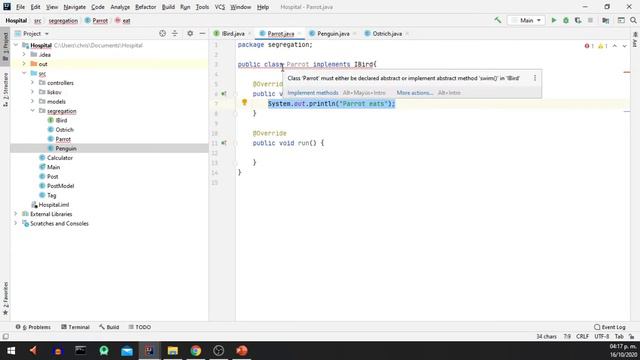The width and height of the screenshot is (640, 360).
Task: Switch to the Ostrich.java tab
Action: [x=387, y=33]
